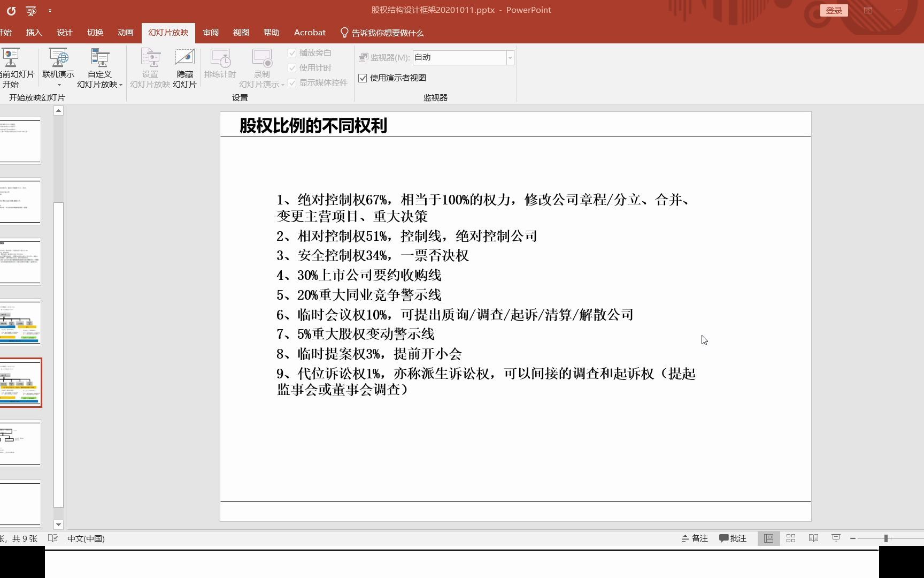This screenshot has height=578, width=924.
Task: Click text line 5、20%重大同业竞争警示线
Action: pos(359,295)
